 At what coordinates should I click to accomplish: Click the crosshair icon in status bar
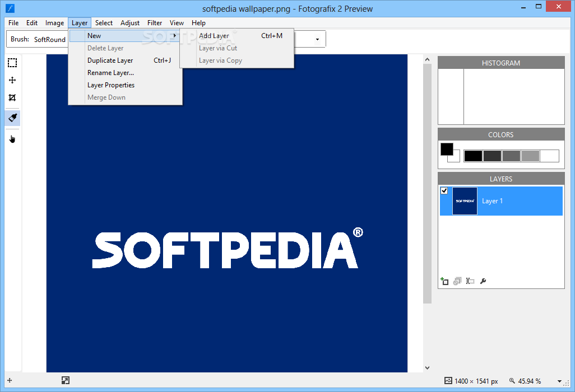10,381
